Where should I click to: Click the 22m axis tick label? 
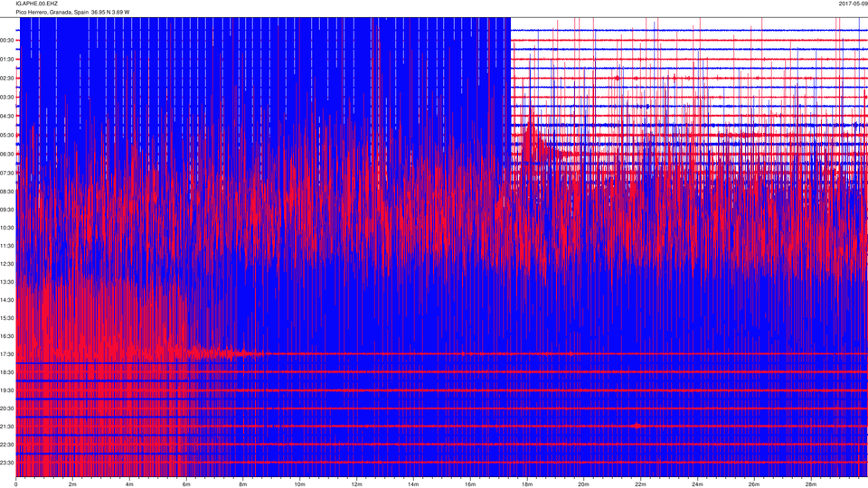coord(640,484)
